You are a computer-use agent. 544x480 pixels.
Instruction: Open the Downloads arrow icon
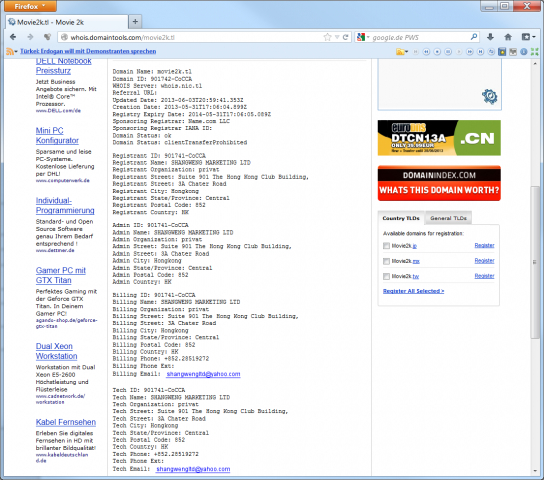click(x=490, y=37)
